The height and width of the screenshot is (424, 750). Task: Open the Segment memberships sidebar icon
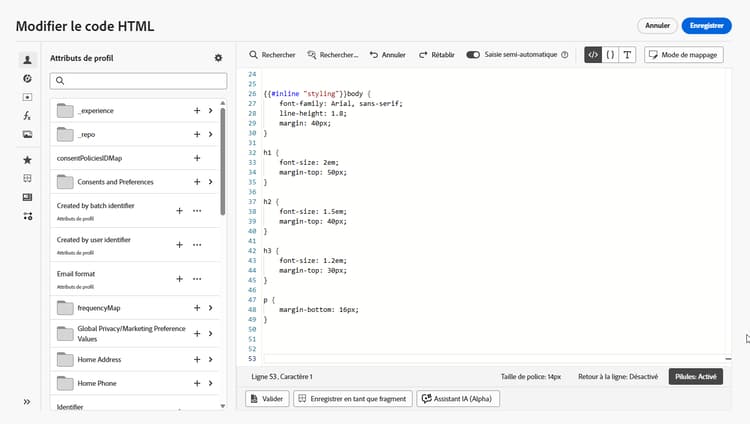(x=27, y=78)
